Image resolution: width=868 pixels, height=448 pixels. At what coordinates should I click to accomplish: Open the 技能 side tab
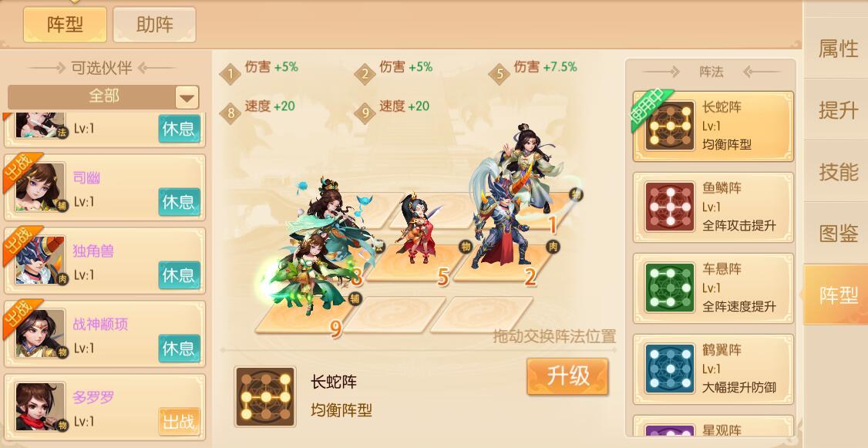[838, 172]
